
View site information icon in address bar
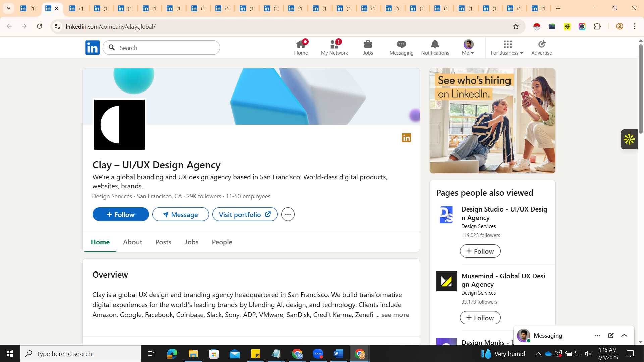57,26
